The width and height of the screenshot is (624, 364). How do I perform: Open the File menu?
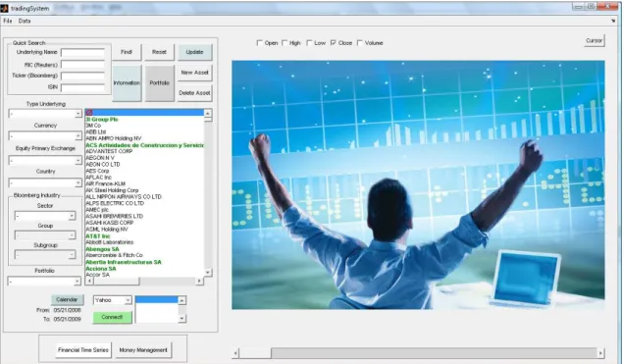[x=8, y=21]
